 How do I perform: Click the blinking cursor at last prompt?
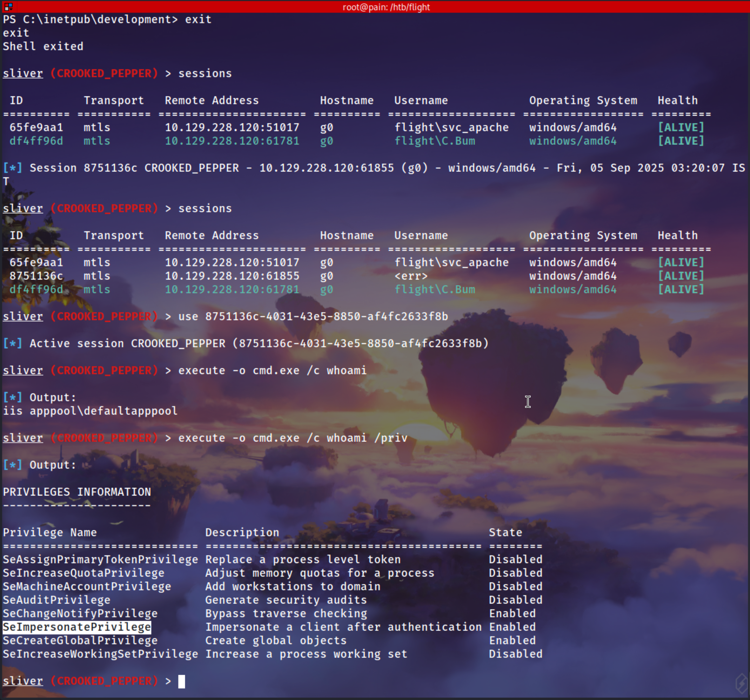tap(181, 681)
